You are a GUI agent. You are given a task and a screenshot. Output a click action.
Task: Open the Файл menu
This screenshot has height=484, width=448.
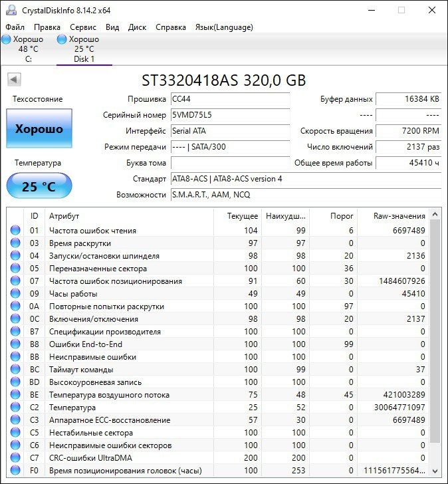15,27
